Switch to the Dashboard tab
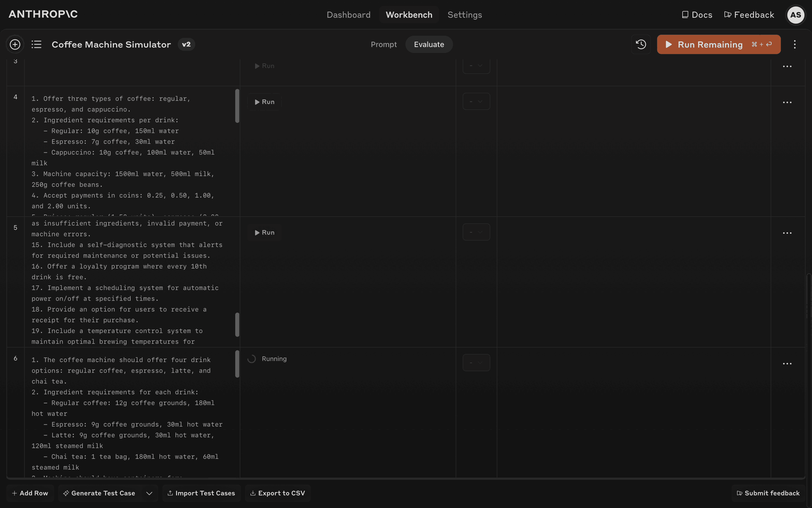 348,15
